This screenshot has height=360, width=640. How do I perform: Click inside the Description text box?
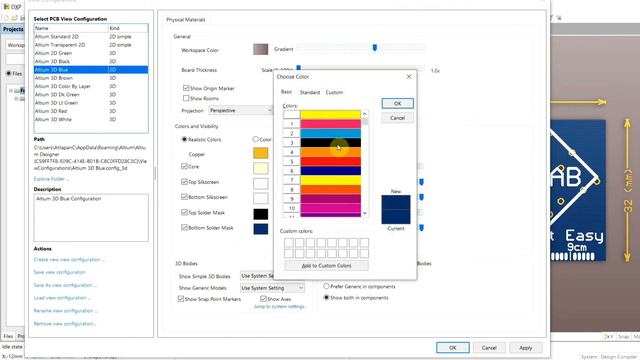pos(91,218)
